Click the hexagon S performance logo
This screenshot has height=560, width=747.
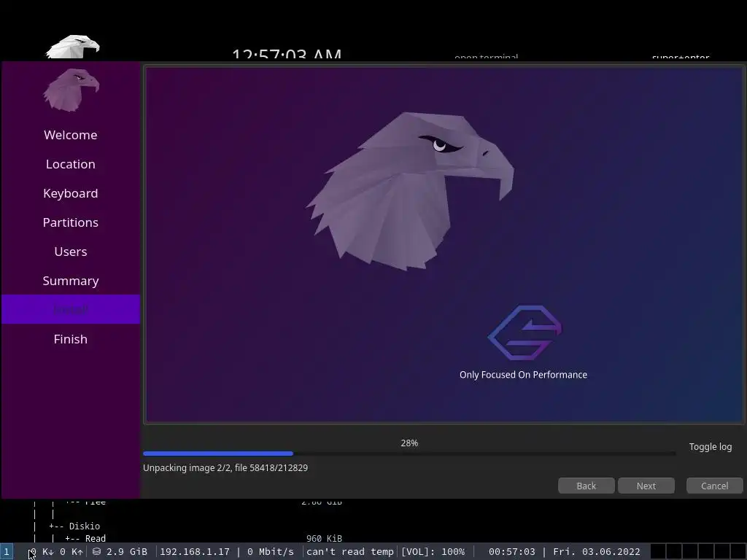click(525, 332)
